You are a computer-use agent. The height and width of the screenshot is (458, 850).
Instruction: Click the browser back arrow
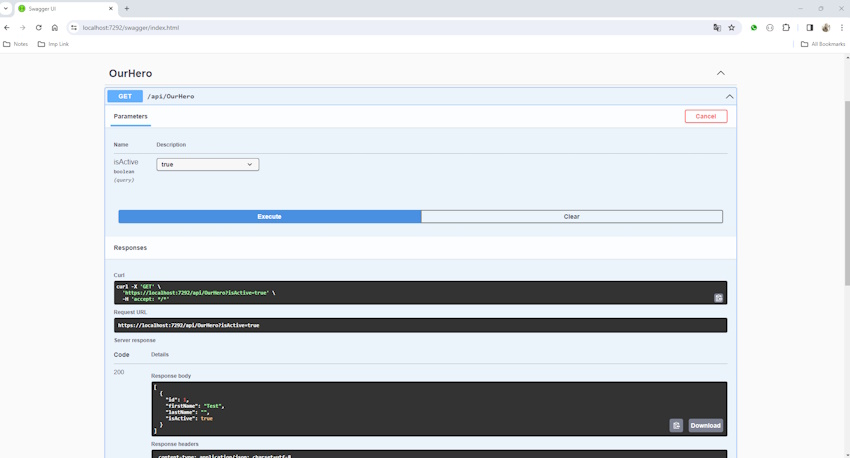pos(7,28)
